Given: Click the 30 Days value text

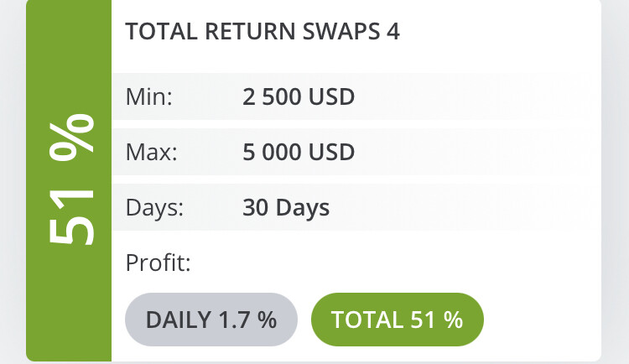Looking at the screenshot, I should coord(286,208).
